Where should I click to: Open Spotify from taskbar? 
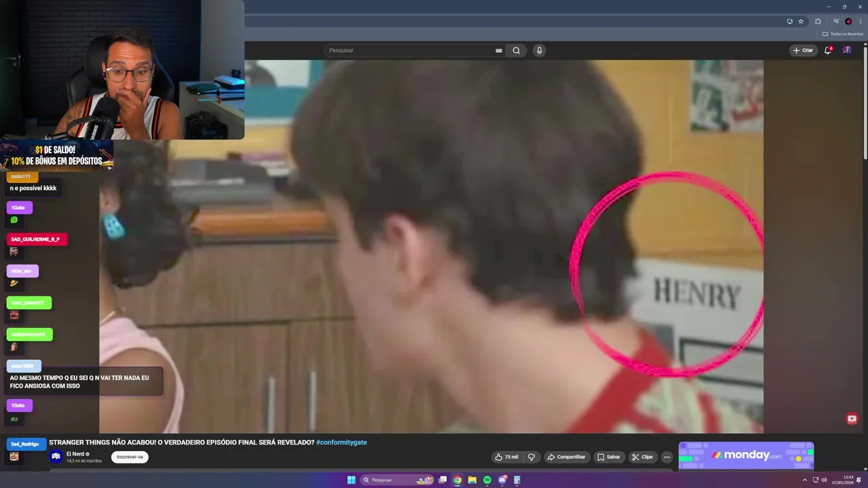[487, 480]
